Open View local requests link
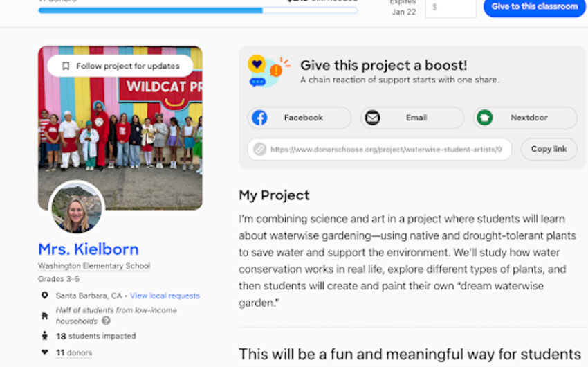588x367 pixels. [x=165, y=296]
